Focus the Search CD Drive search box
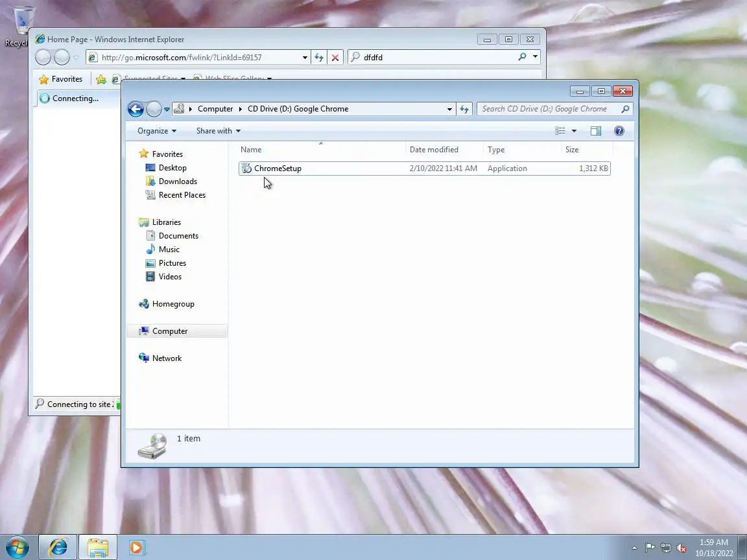 [549, 109]
